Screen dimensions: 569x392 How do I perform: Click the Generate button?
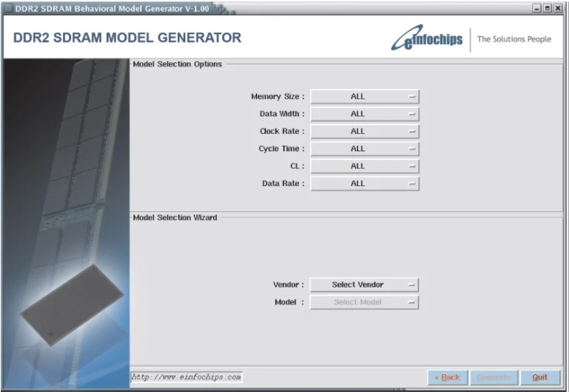(x=494, y=377)
